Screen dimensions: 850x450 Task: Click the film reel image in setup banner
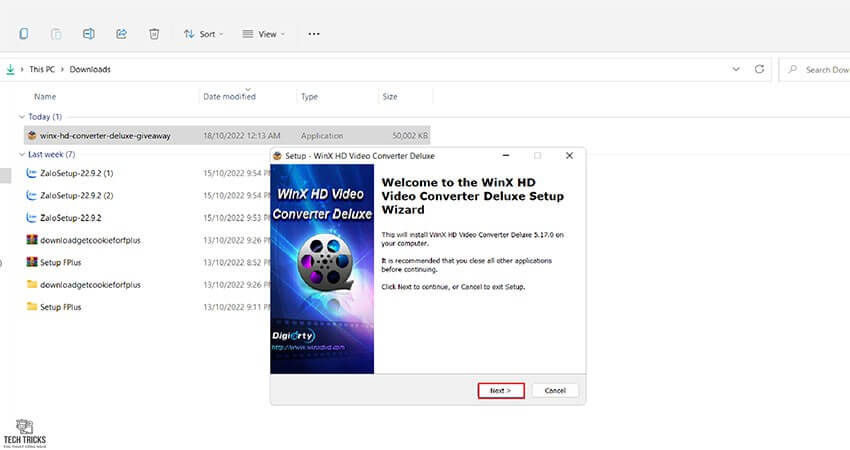point(325,261)
